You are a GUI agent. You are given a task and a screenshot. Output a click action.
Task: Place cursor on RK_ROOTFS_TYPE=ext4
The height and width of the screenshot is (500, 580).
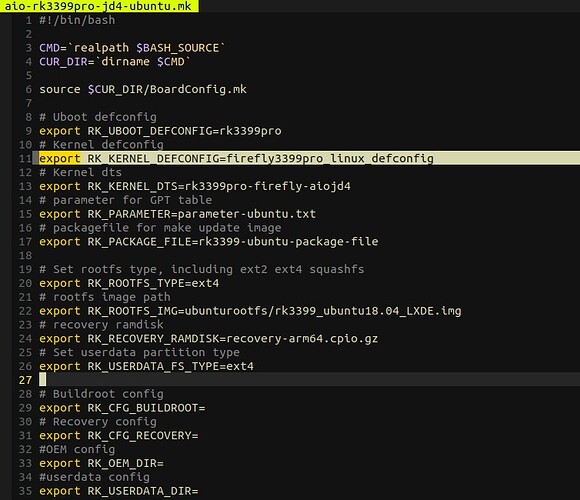153,283
